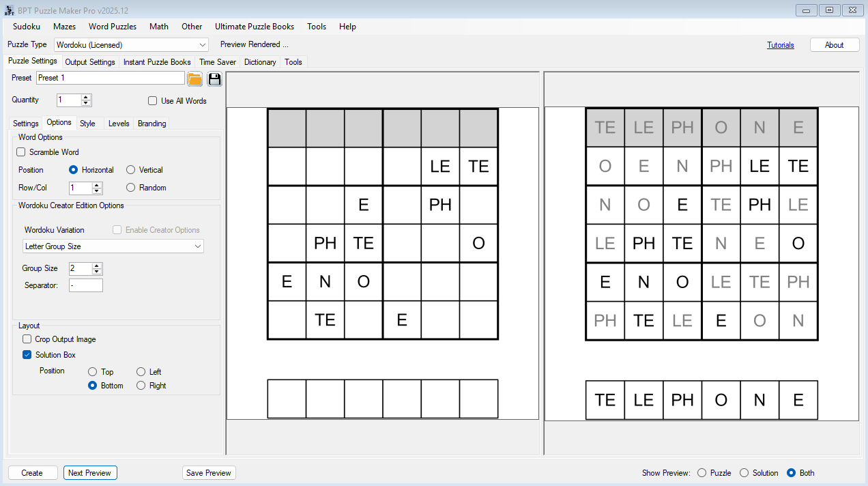
Task: Open the Sudoku menu
Action: pos(27,27)
